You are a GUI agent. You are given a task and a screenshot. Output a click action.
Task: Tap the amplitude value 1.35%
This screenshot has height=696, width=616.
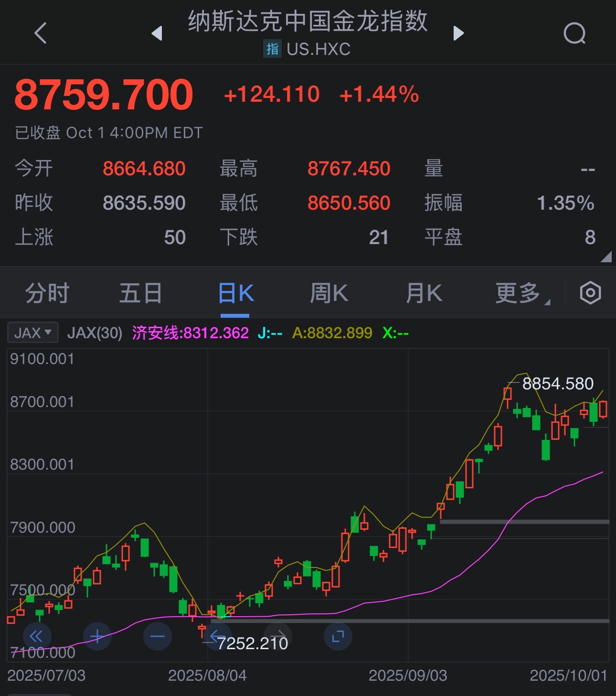(566, 203)
